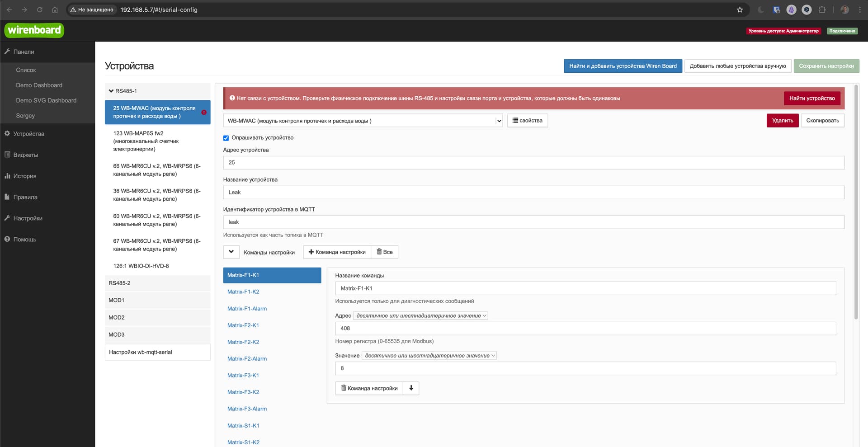Click register address field 408
Viewport: 868px width, 447px height.
(x=585, y=329)
